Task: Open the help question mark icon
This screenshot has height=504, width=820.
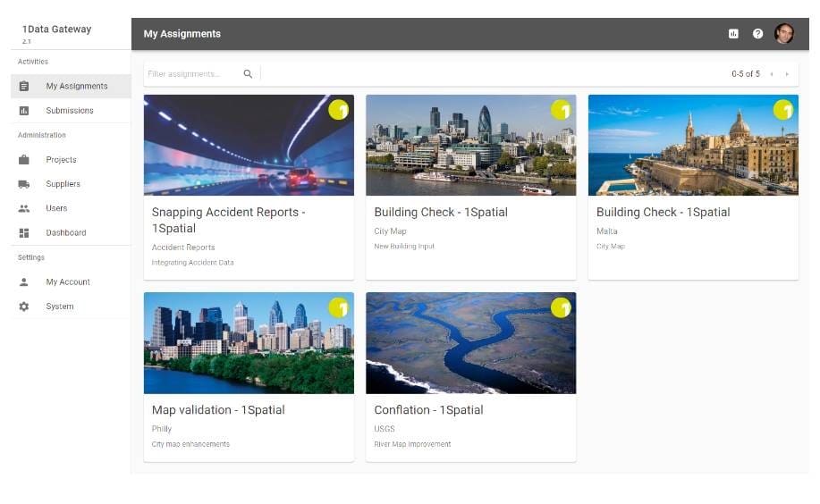Action: point(757,34)
